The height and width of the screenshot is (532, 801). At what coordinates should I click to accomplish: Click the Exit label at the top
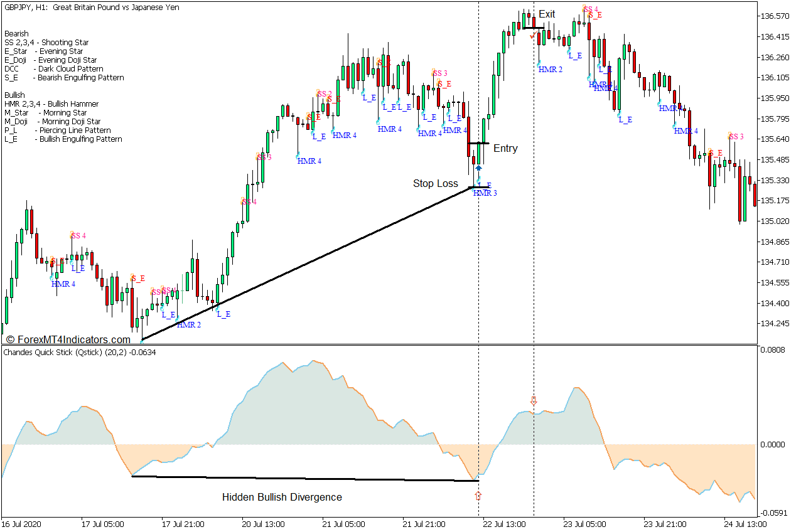pyautogui.click(x=547, y=14)
